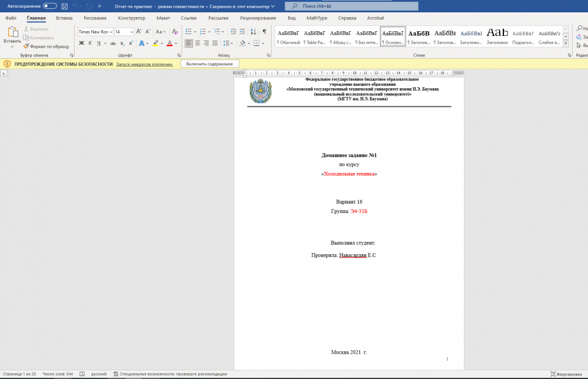Apply text effects with the blue A icon
The height and width of the screenshot is (379, 588).
point(141,43)
